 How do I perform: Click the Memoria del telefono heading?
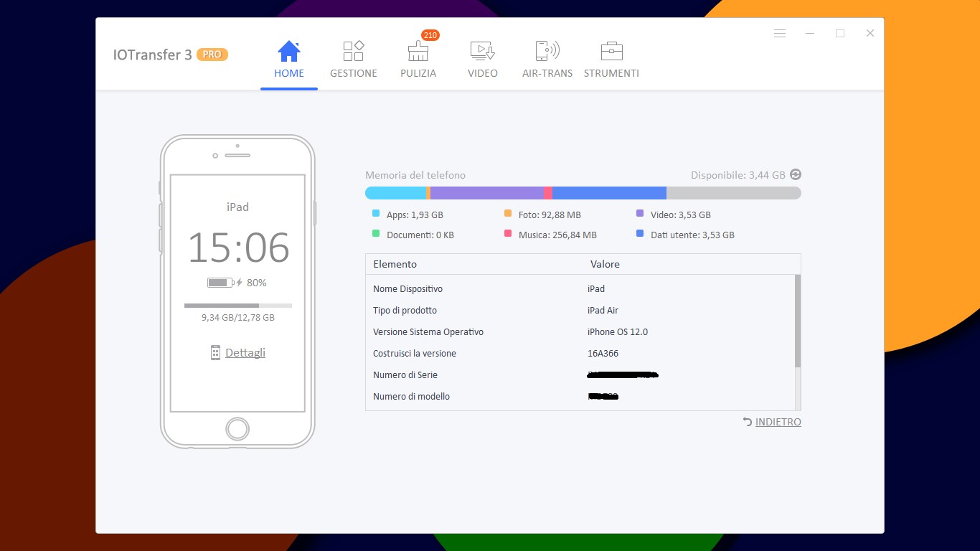415,175
